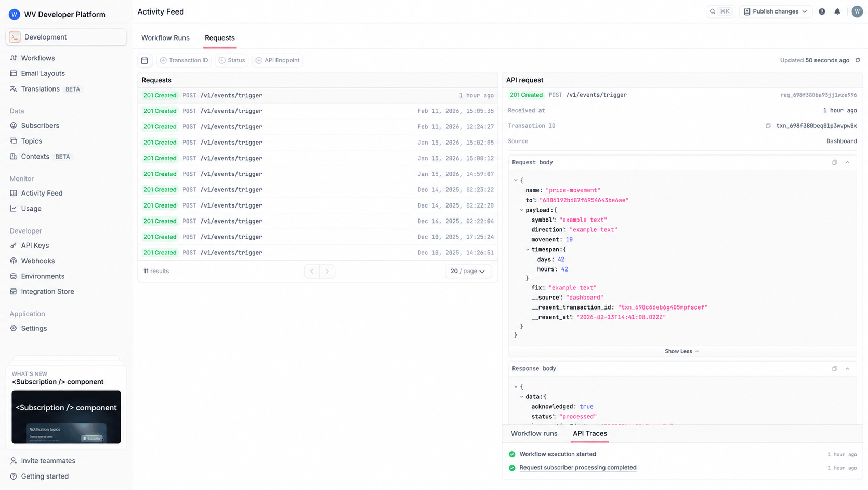868x490 pixels.
Task: Open the Subscription component thumbnail
Action: (x=66, y=417)
